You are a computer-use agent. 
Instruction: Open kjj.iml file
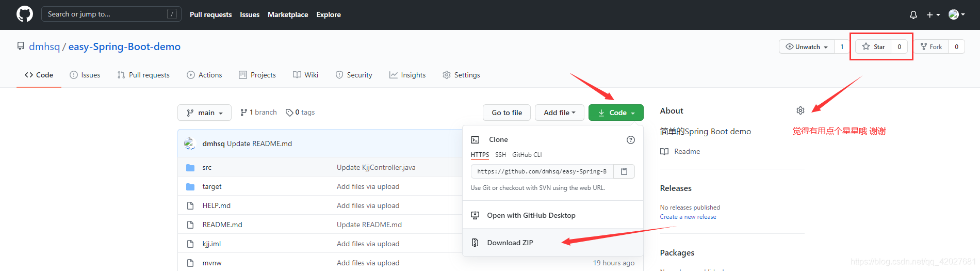(x=211, y=244)
